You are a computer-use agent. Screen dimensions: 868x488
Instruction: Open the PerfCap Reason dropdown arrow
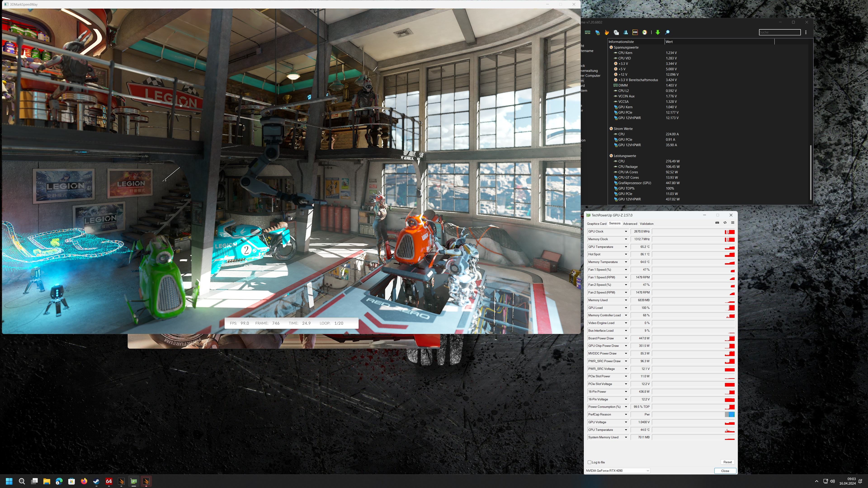point(626,415)
